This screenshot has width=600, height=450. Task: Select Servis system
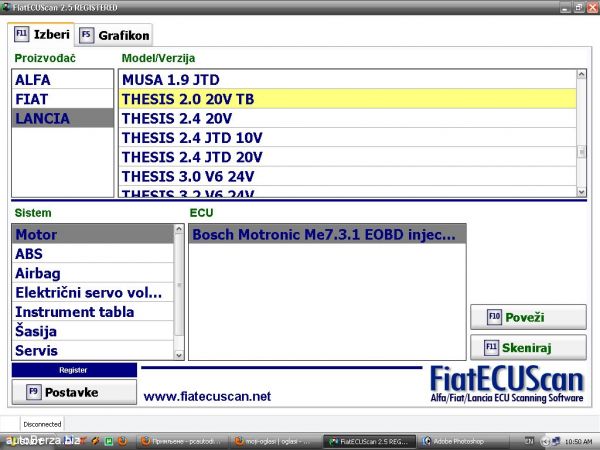pos(93,350)
